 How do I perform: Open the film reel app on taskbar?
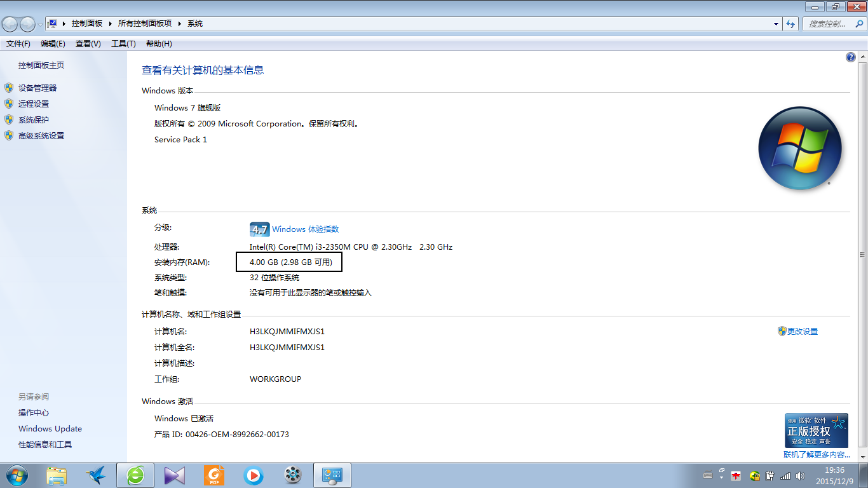coord(292,475)
